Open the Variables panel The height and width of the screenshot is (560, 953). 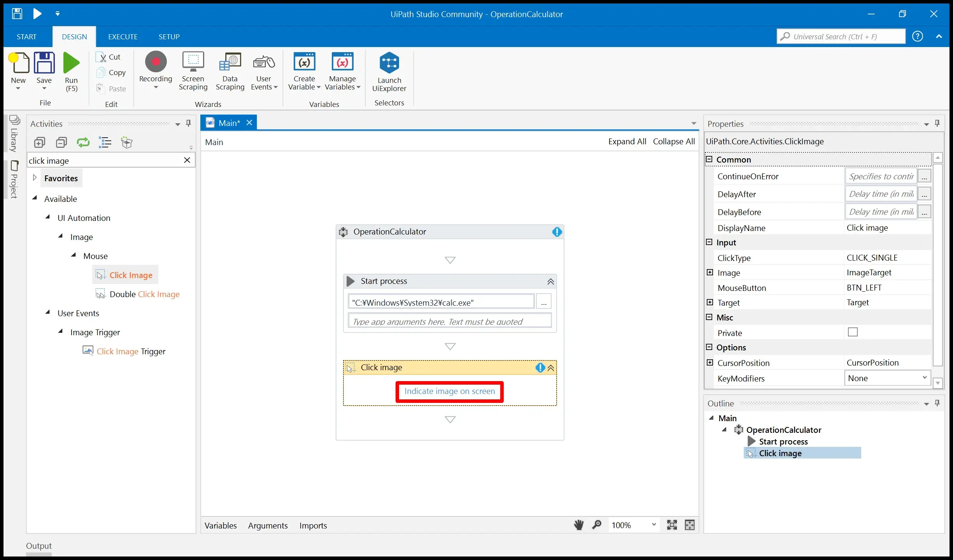[221, 525]
